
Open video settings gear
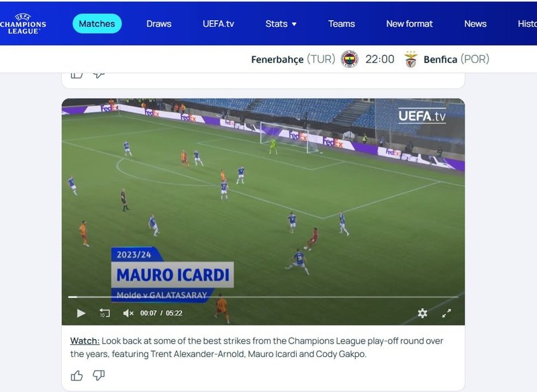[x=422, y=313]
